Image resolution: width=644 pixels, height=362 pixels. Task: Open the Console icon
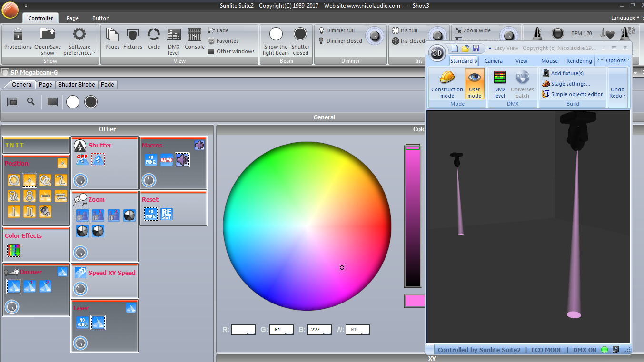[194, 35]
